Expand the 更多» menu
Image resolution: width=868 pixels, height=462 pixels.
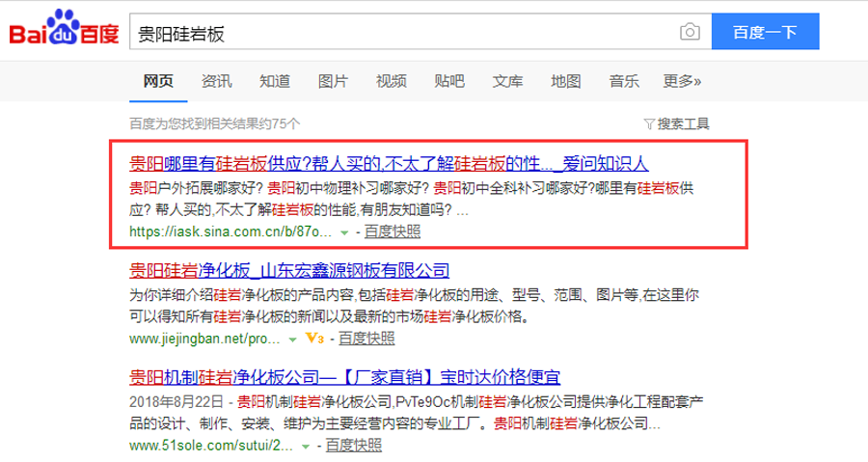pos(682,81)
